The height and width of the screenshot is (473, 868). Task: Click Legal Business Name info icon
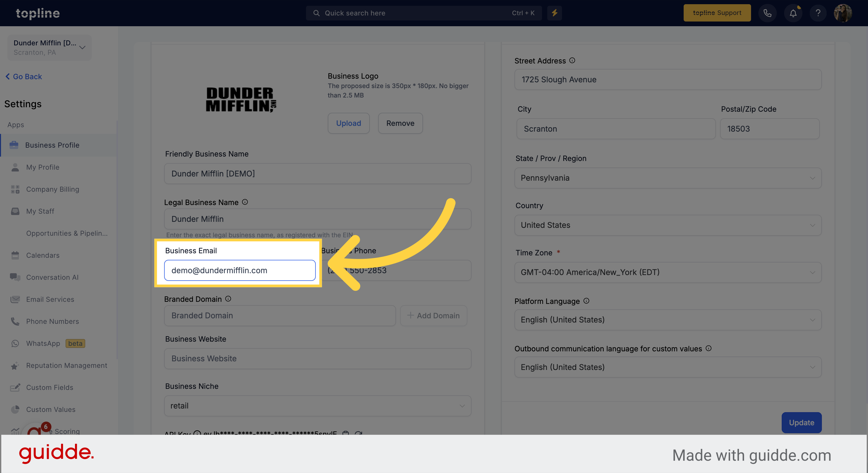click(x=245, y=202)
